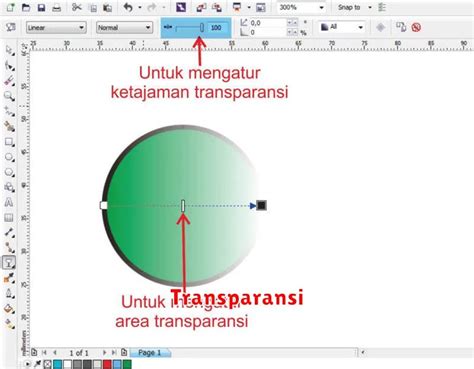This screenshot has height=369, width=474.
Task: Click the transparency midpoint slider handle
Action: (x=202, y=28)
